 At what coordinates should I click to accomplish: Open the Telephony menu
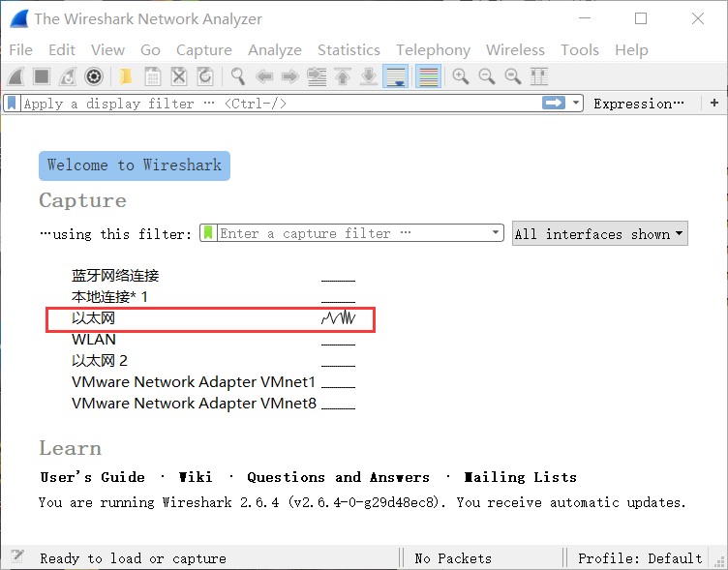pyautogui.click(x=433, y=49)
